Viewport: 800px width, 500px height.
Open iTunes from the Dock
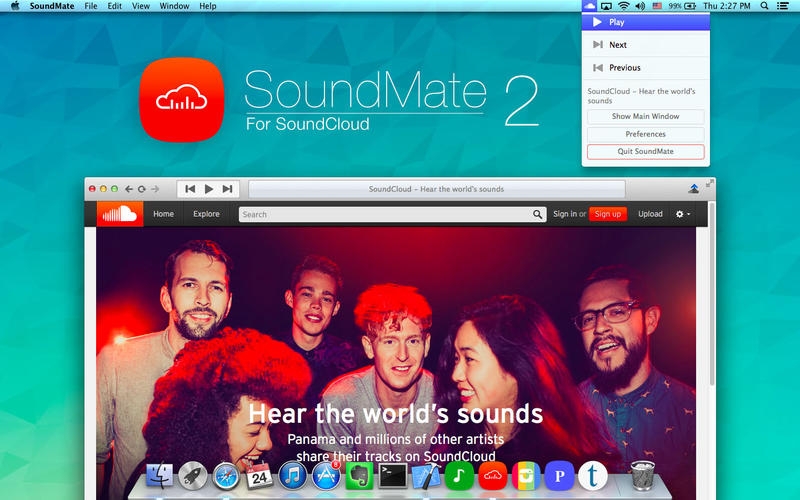point(292,476)
